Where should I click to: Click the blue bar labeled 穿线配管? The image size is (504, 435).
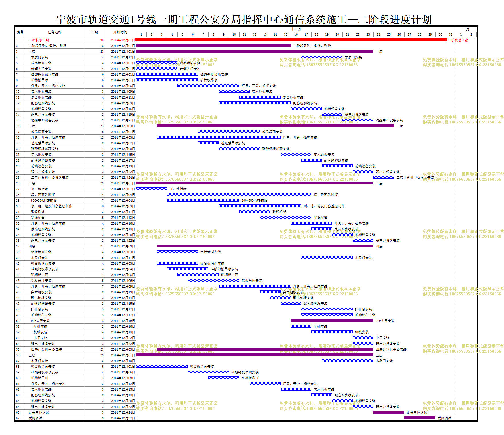click(x=286, y=217)
